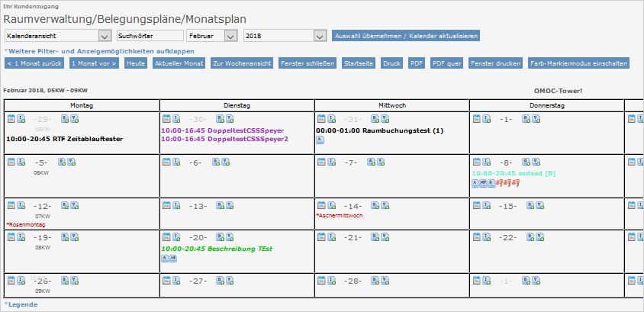Click the I-plus icon on day 14
Viewport: 644px width, 312px height.
click(x=331, y=205)
